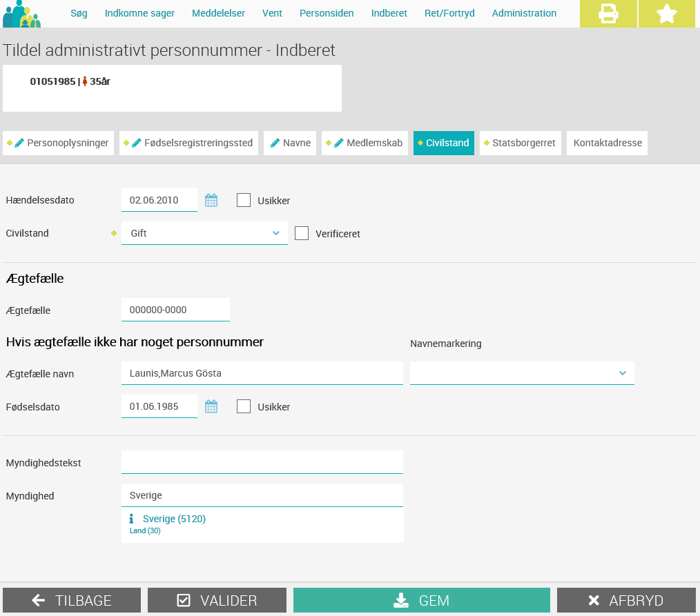
Task: Open Administration menu
Action: tap(524, 13)
